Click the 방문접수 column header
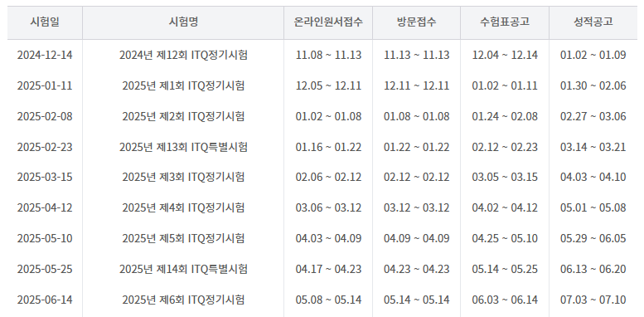644x317 pixels. (416, 22)
